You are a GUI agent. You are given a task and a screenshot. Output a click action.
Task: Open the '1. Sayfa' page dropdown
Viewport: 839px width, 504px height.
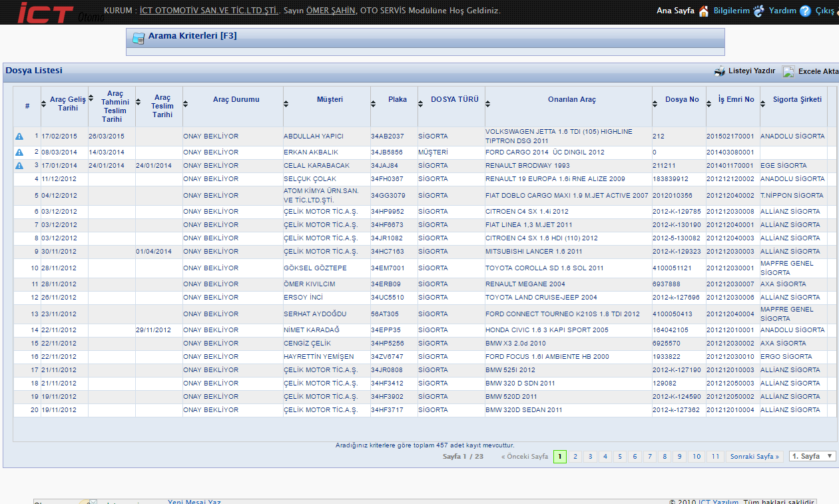click(812, 456)
